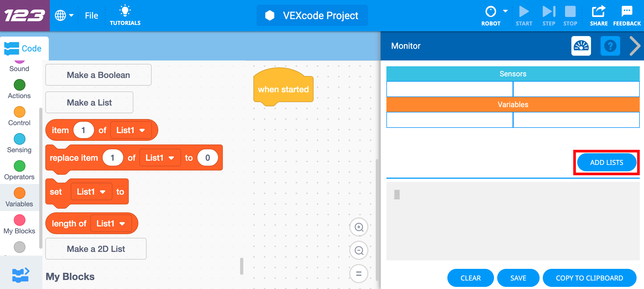644x289 pixels.
Task: Click the Tutorials lightbulb icon
Action: 125,11
